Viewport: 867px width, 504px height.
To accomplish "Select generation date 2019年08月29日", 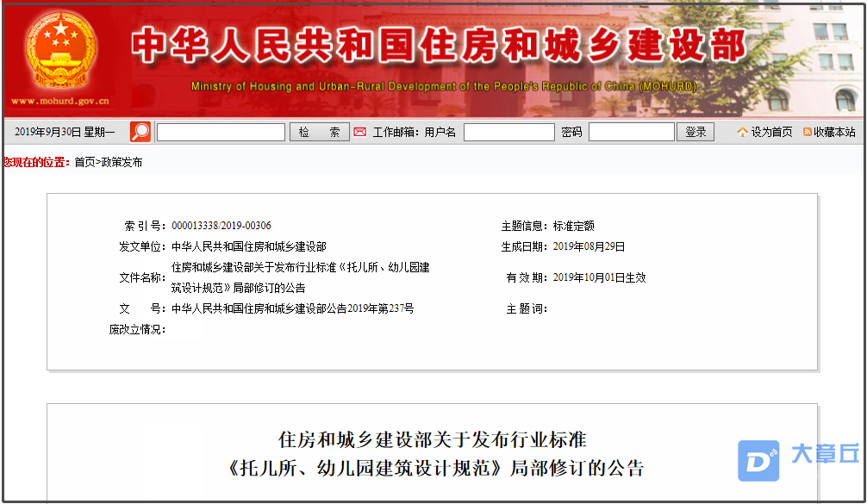I will tap(589, 246).
